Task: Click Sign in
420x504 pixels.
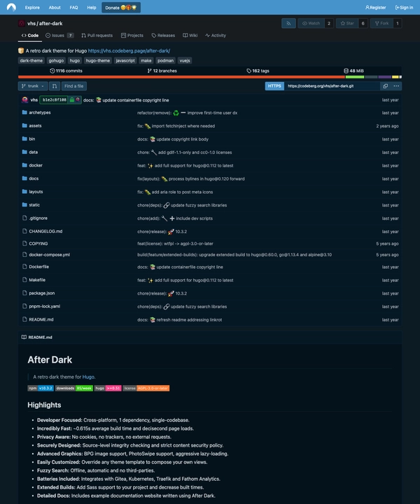Action: (405, 8)
